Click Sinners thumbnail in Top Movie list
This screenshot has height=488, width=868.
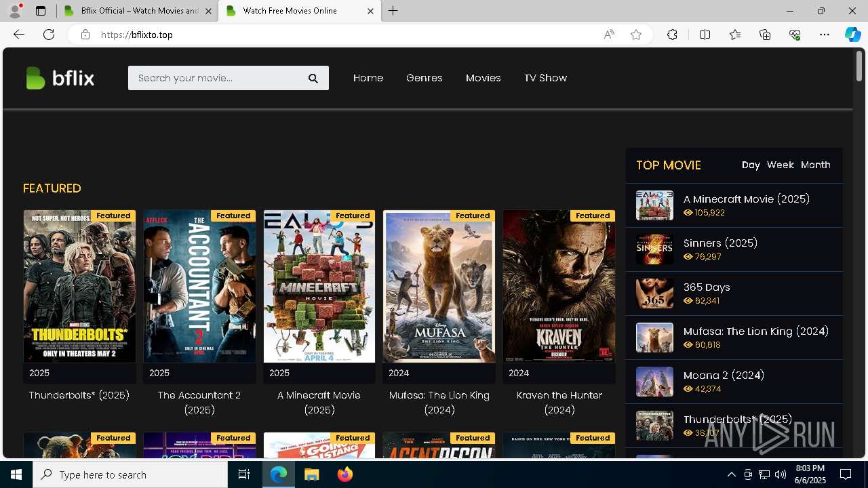click(654, 249)
